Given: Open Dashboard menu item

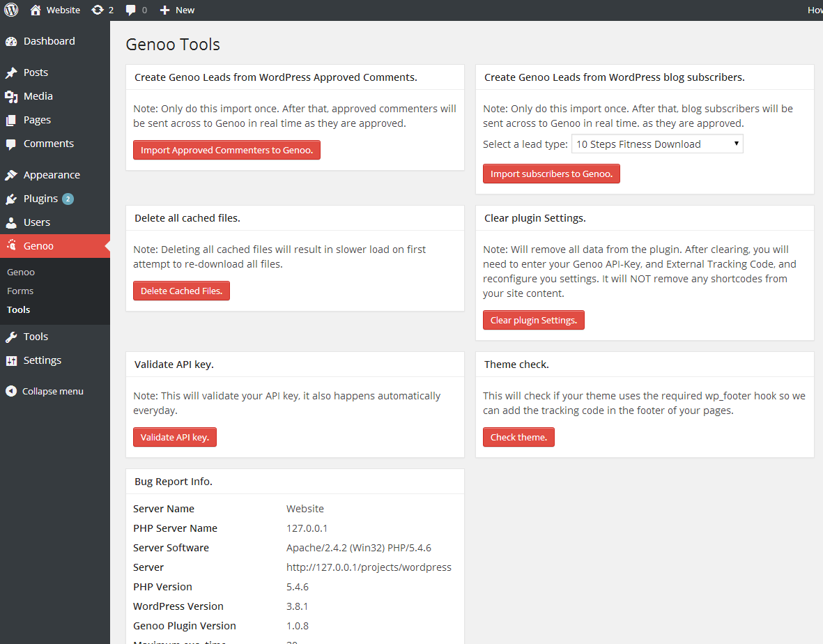Looking at the screenshot, I should (55, 41).
